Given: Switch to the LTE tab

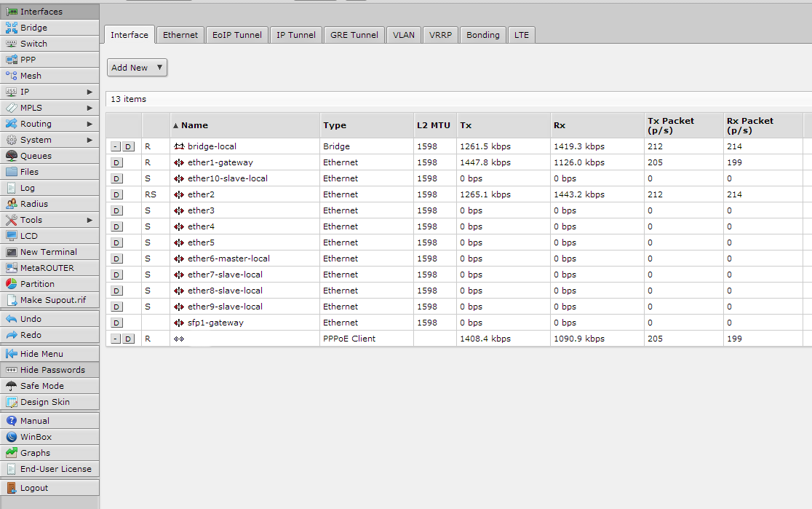Looking at the screenshot, I should [x=522, y=35].
